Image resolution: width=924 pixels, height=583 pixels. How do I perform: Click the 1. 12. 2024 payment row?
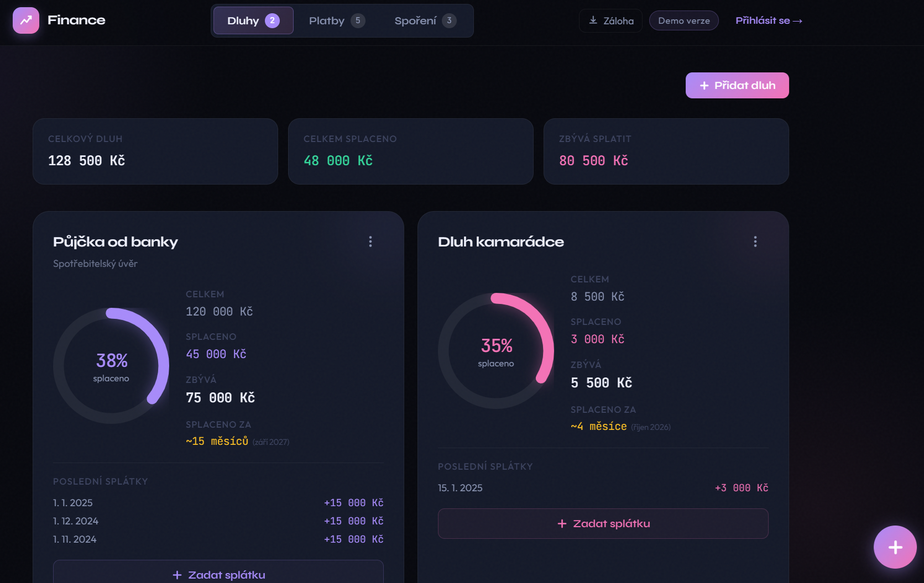pos(218,521)
